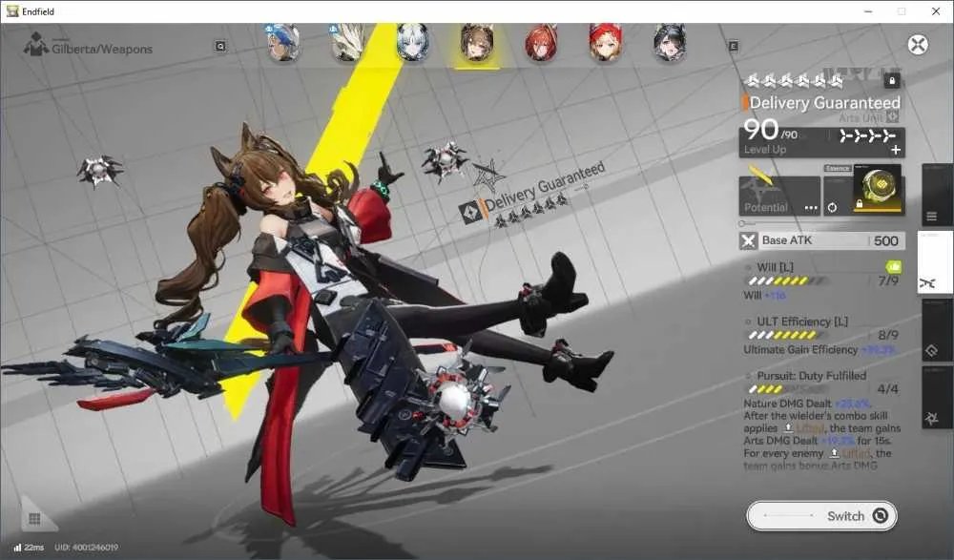Click the Arts Unit weapon type label
The width and height of the screenshot is (954, 560).
[x=861, y=117]
